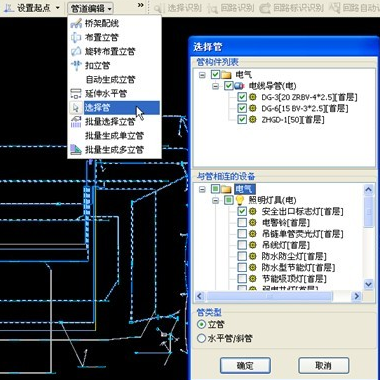The image size is (380, 380).
Task: Uncheck the 电线导管(电) checkbox
Action: 229,86
